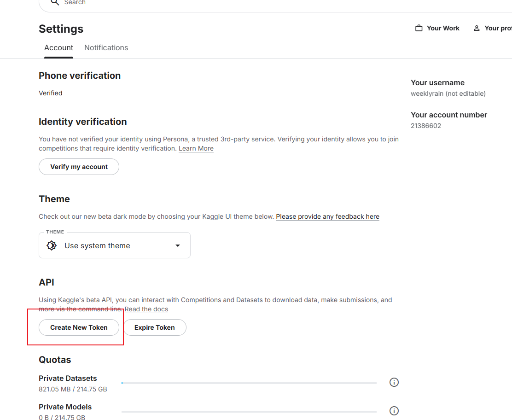The width and height of the screenshot is (512, 420).
Task: Click 821.05 MB / 214.75 GB usage text
Action: [x=73, y=389]
